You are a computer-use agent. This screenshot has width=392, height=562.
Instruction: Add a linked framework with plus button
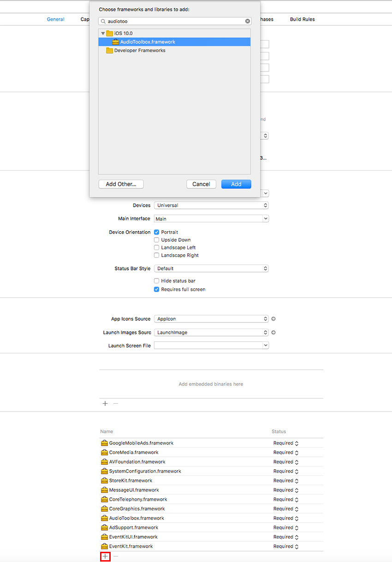[105, 556]
